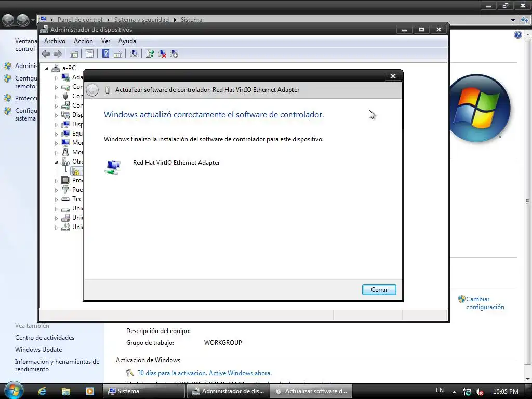This screenshot has height=399, width=532.
Task: Expand the 'Tec' keyboards node
Action: [56, 199]
